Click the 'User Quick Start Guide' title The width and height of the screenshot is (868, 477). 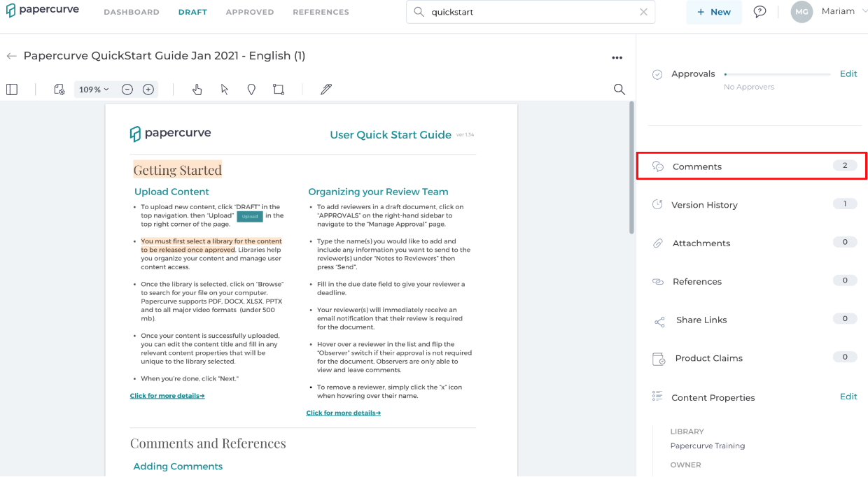tap(391, 135)
